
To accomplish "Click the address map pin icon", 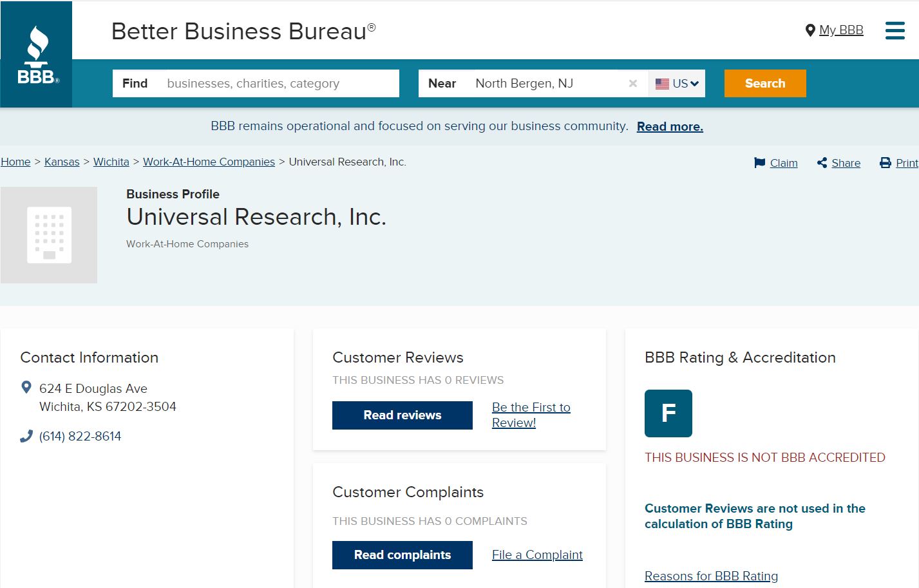I will click(26, 387).
